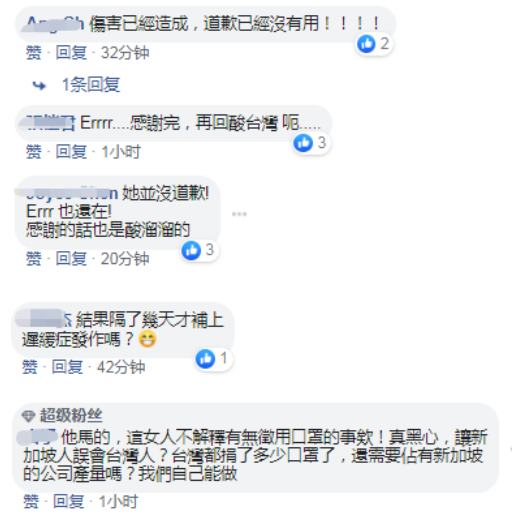Image resolution: width=531 pixels, height=523 pixels.
Task: Reply to the 超级粉丝 comment at bottom
Action: click(x=68, y=502)
